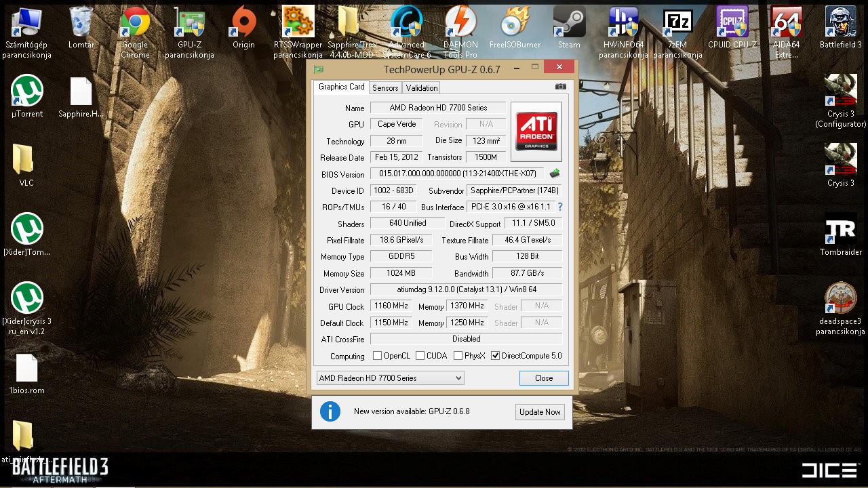Open the GPU-Z parancsikonja shortcut

click(189, 32)
